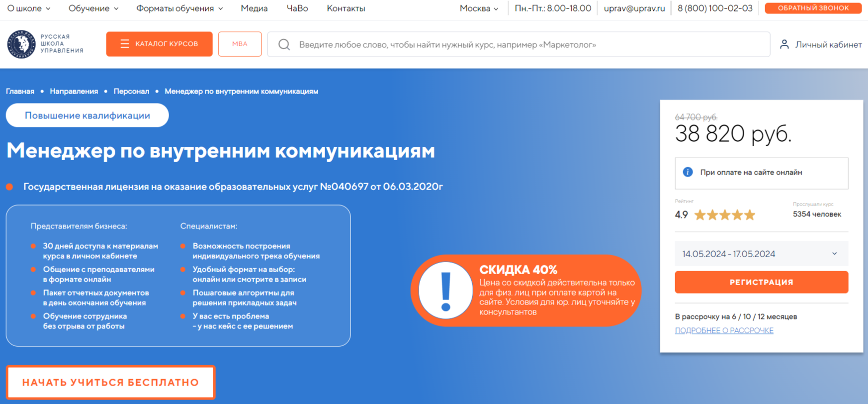
Task: Open the Каталог курсов button
Action: 159,44
